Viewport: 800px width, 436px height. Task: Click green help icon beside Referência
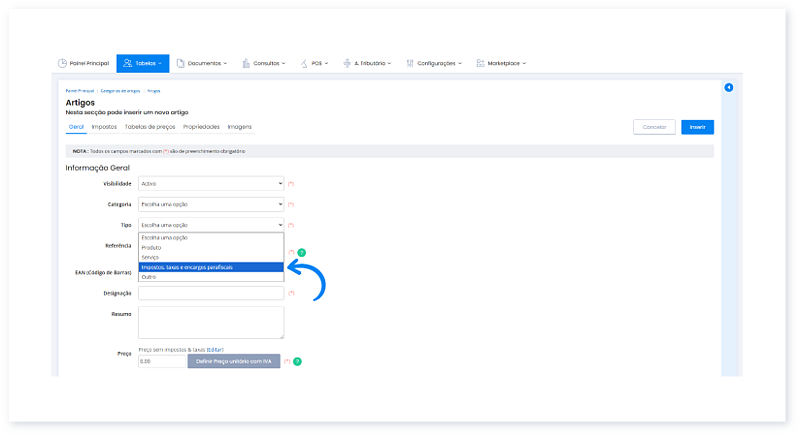(x=301, y=252)
